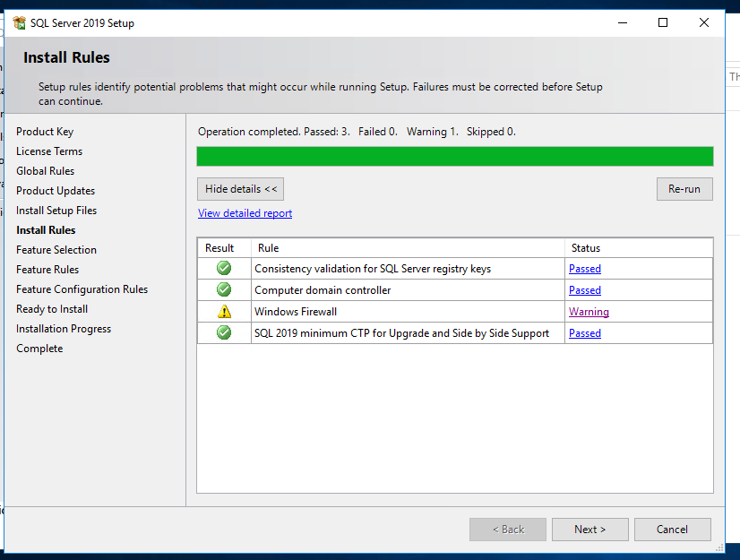740x560 pixels.
Task: Click green check icon for Computer domain controller
Action: [224, 289]
